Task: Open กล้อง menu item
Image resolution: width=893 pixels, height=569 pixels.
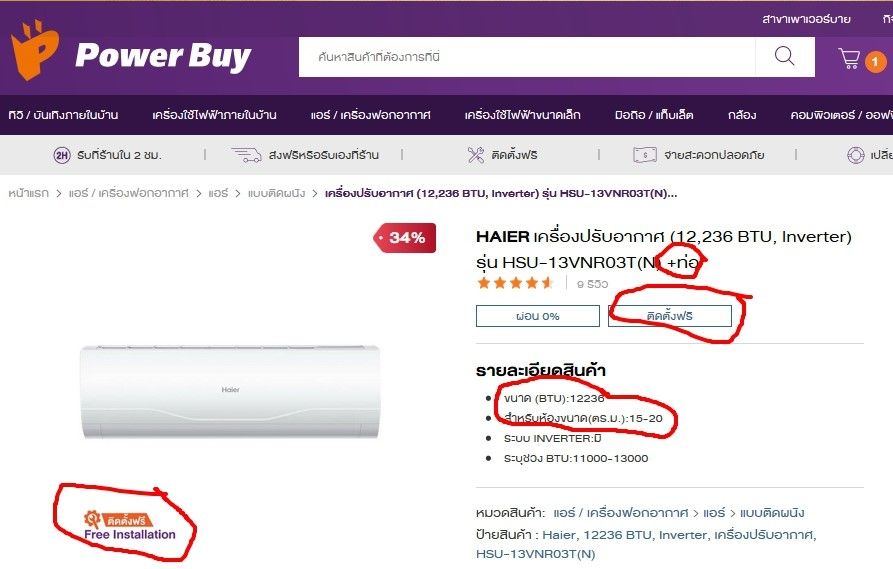Action: click(742, 115)
